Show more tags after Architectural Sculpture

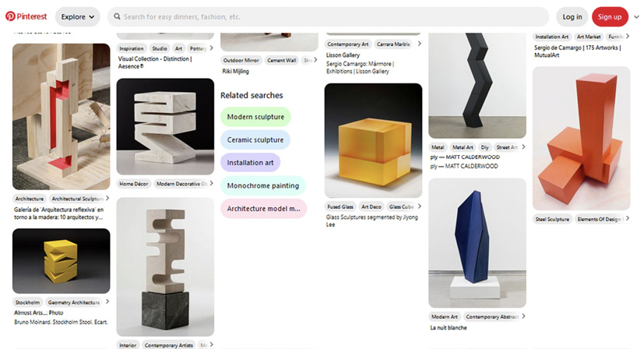click(x=107, y=198)
